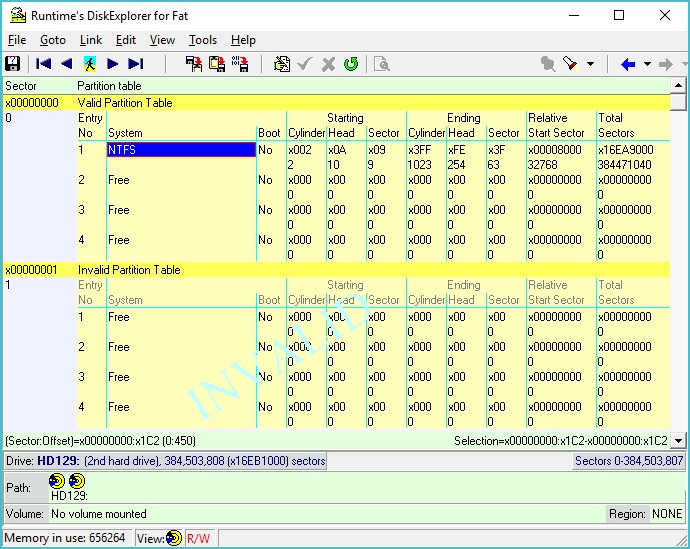Click the Save disk icon in toolbar
The width and height of the screenshot is (690, 549).
pyautogui.click(x=13, y=64)
